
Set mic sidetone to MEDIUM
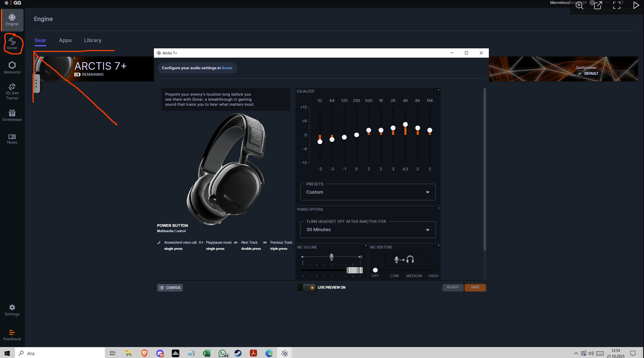414,276
